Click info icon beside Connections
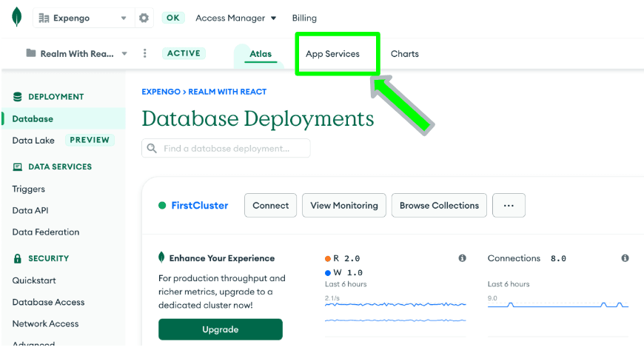The image size is (644, 347). 625,258
